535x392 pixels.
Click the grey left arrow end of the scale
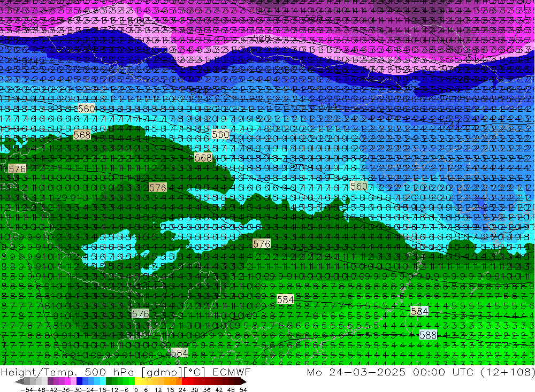[x=19, y=381]
